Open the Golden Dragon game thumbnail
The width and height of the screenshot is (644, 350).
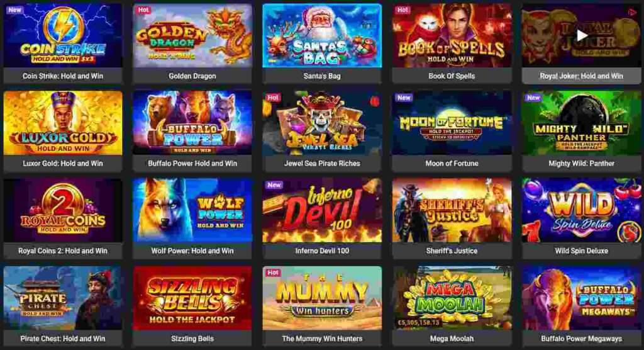tap(192, 35)
